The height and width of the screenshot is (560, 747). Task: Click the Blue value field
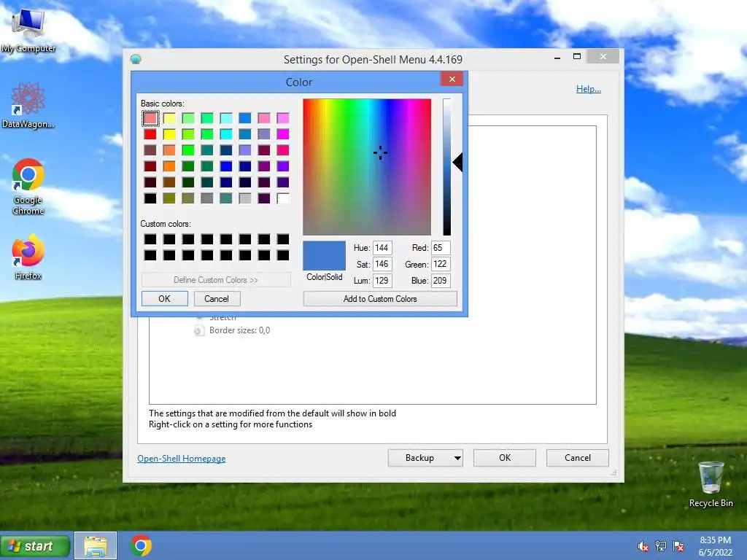point(441,281)
